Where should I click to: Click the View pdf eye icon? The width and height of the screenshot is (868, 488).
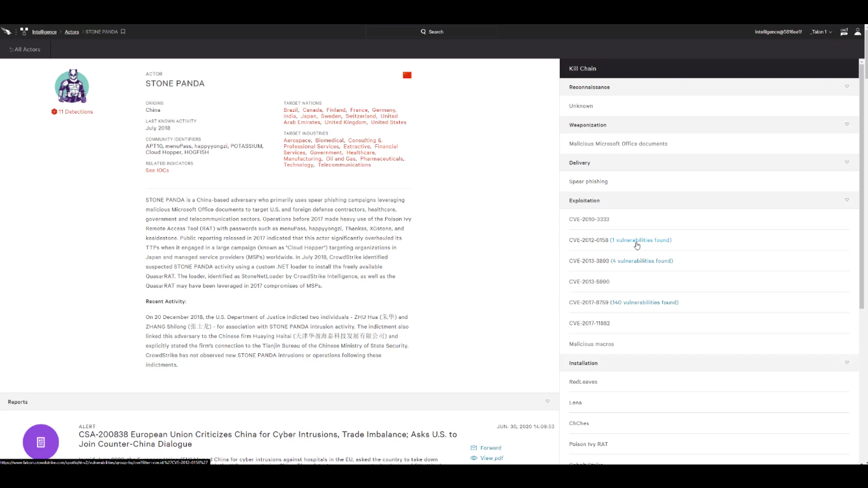[x=473, y=458]
